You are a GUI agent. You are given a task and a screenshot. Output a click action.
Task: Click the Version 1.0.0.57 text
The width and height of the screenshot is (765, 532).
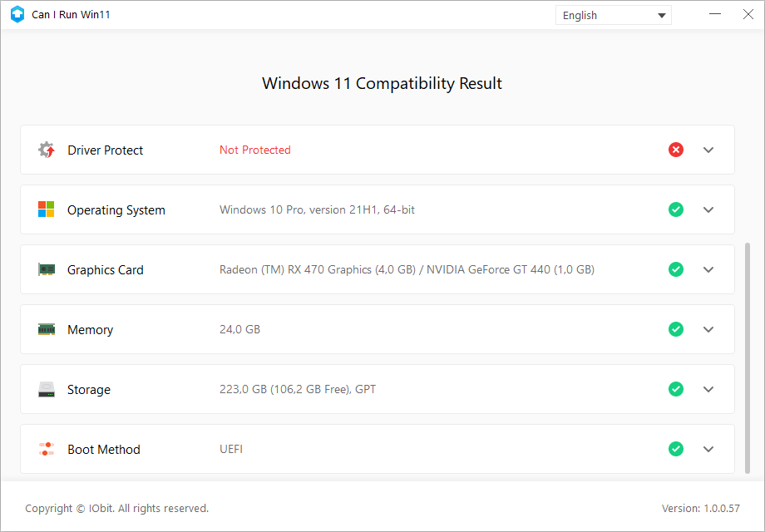700,508
